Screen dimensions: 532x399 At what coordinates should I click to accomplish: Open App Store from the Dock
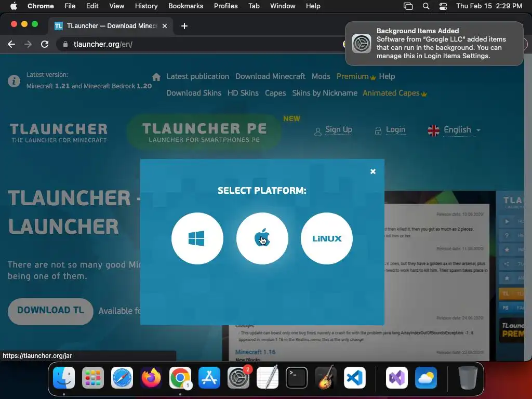209,377
